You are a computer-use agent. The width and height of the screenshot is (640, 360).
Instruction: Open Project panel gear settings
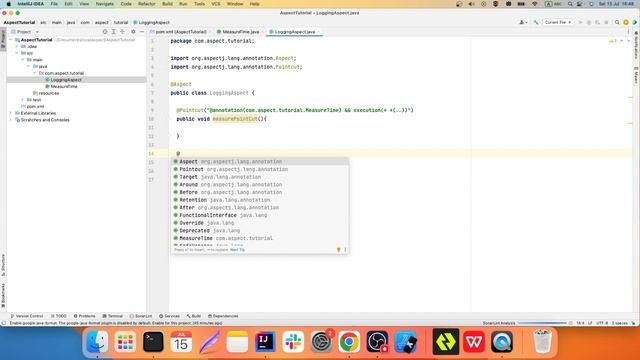(x=133, y=32)
